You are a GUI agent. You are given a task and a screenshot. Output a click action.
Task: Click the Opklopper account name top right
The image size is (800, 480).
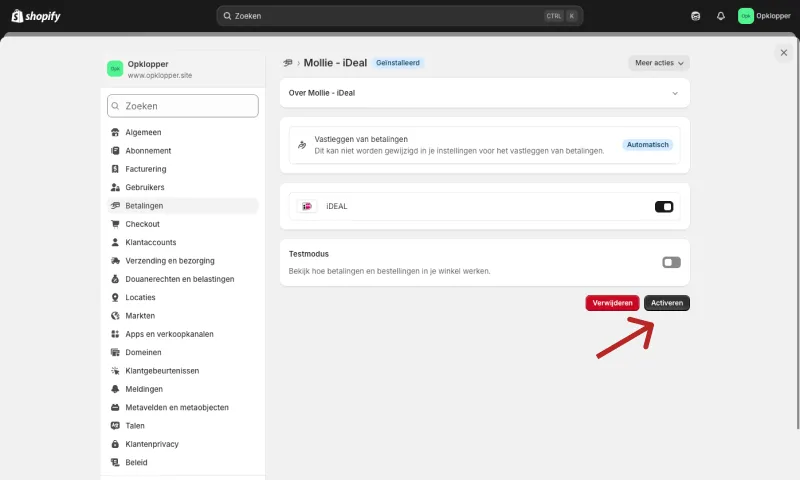coord(773,16)
